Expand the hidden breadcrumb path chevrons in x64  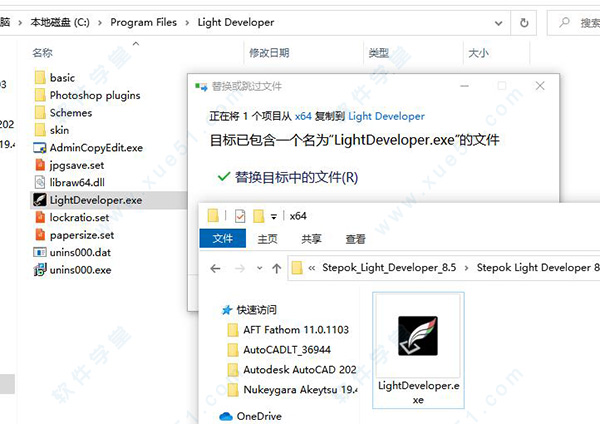[312, 268]
